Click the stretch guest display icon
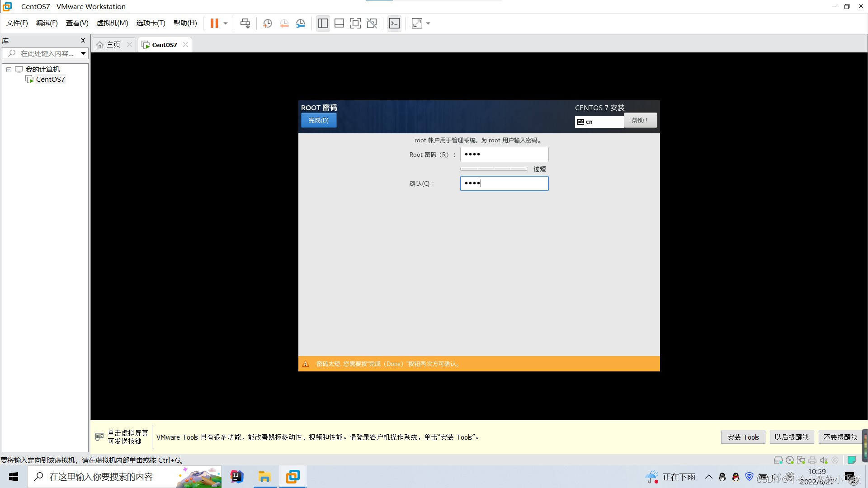Image resolution: width=868 pixels, height=488 pixels. tap(417, 23)
